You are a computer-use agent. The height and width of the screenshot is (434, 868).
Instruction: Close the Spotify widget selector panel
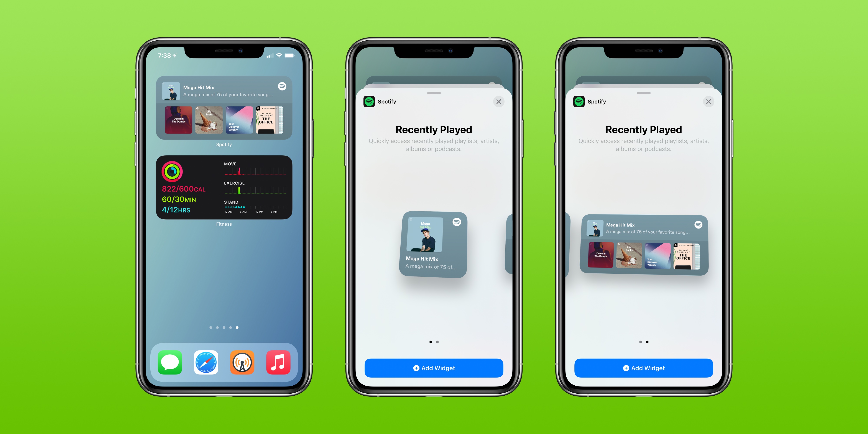(x=499, y=101)
